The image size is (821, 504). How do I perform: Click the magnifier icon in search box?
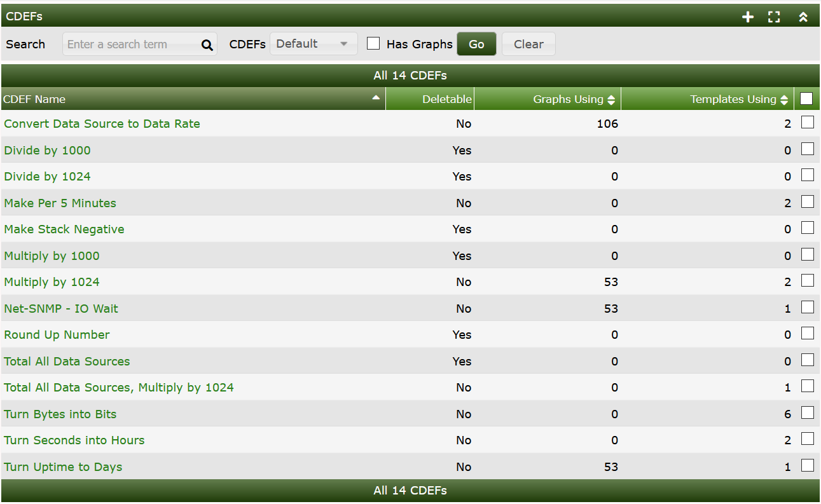coord(207,44)
